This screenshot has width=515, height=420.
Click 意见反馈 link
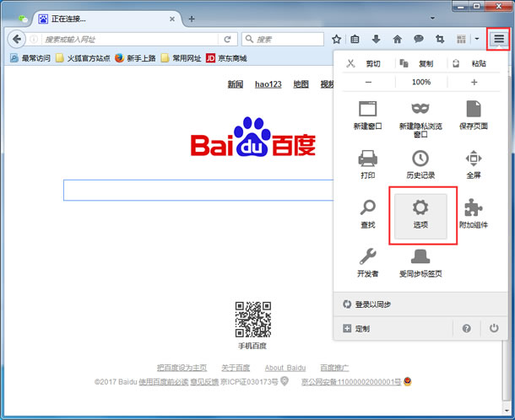204,382
